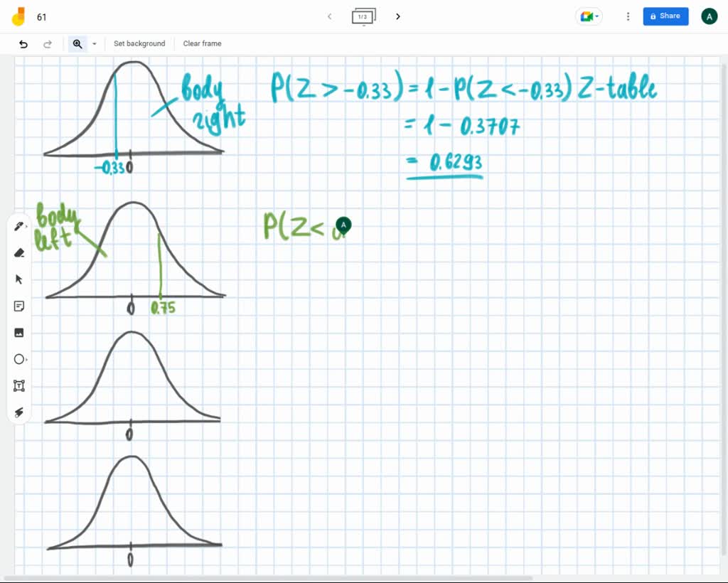Screen dimensions: 728x583
Task: Redo the undone action
Action: (48, 43)
